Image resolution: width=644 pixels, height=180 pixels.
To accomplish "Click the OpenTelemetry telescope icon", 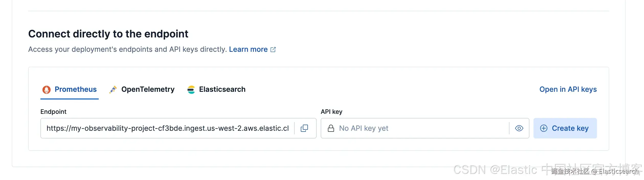I will tap(113, 89).
